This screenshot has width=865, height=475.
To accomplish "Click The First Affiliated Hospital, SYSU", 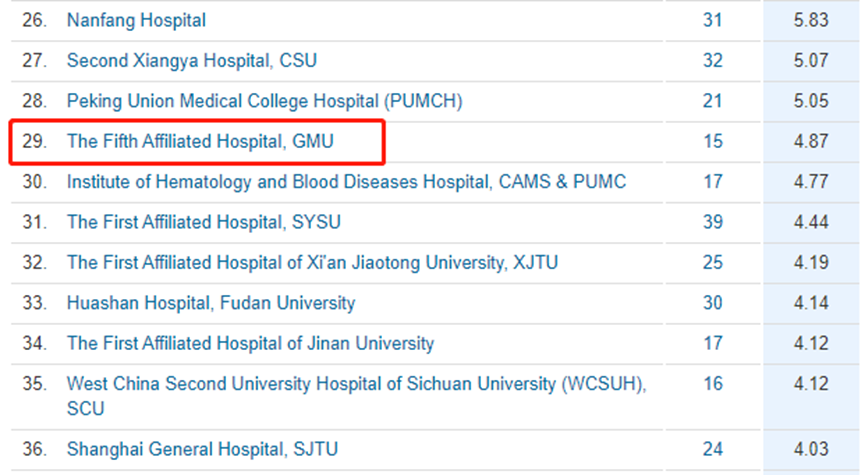I will pos(203,222).
